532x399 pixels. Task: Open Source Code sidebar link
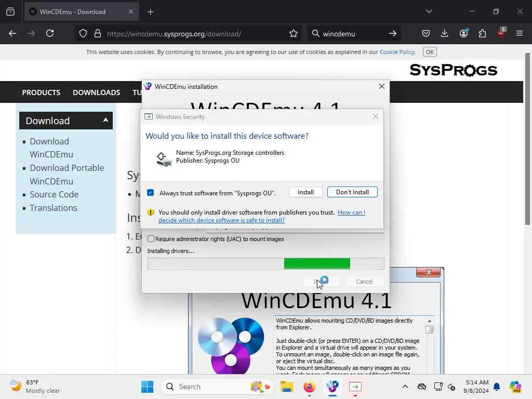[x=54, y=194]
